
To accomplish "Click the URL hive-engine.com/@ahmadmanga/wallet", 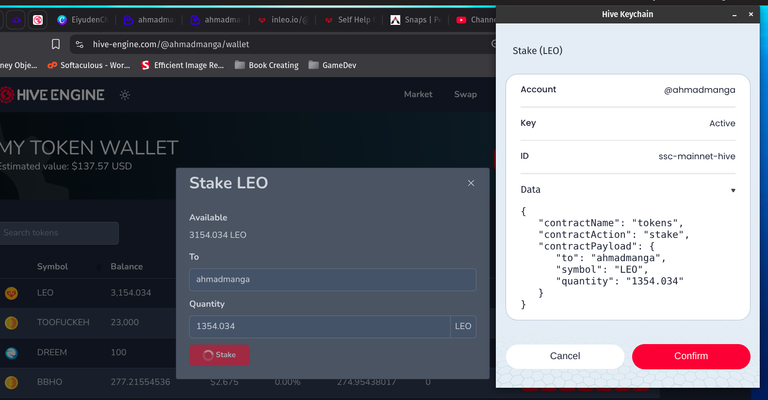I will coord(170,45).
